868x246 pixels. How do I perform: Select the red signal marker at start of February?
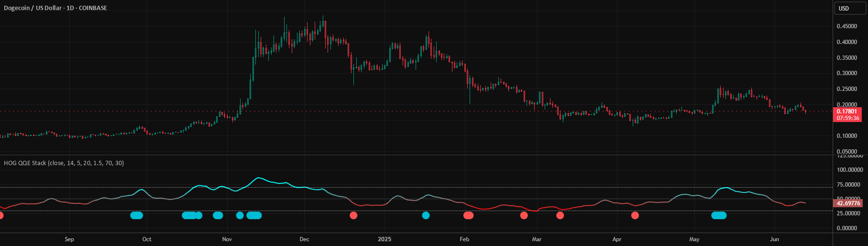(x=468, y=215)
